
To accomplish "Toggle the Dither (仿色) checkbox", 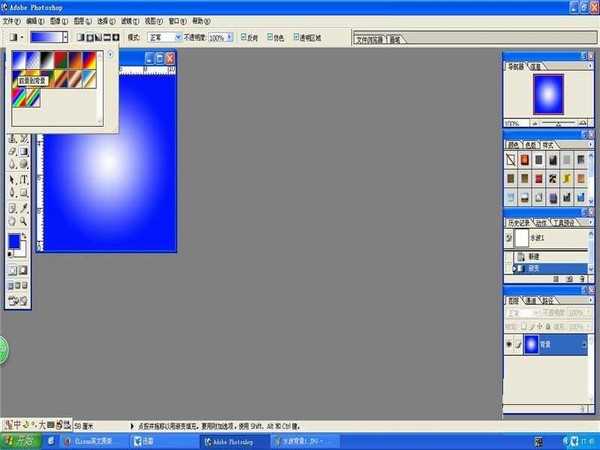I will point(270,37).
